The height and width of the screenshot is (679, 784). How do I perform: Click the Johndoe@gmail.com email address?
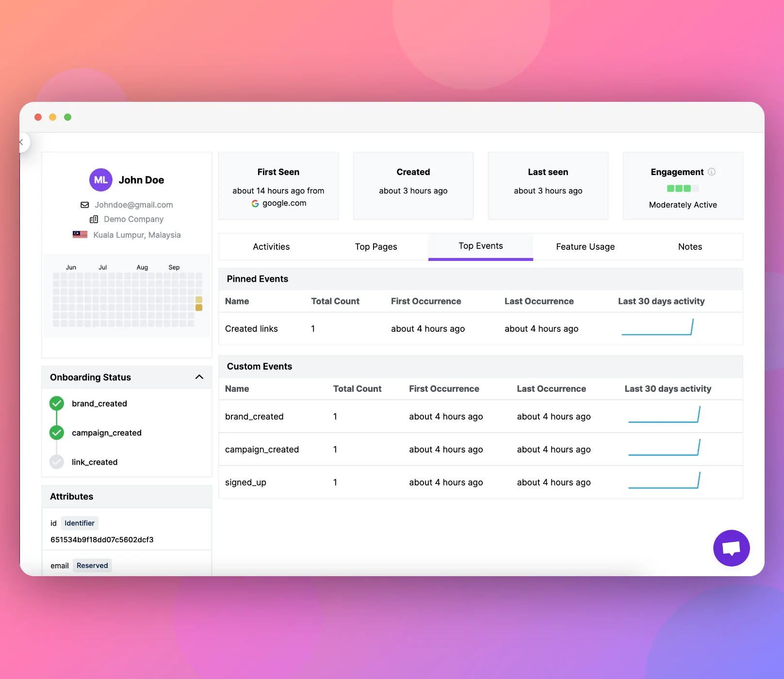(x=134, y=205)
